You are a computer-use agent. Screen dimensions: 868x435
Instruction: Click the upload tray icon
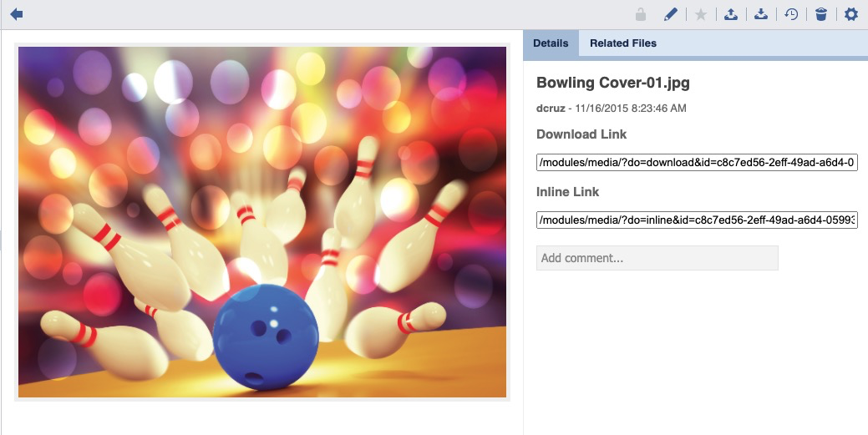[731, 14]
